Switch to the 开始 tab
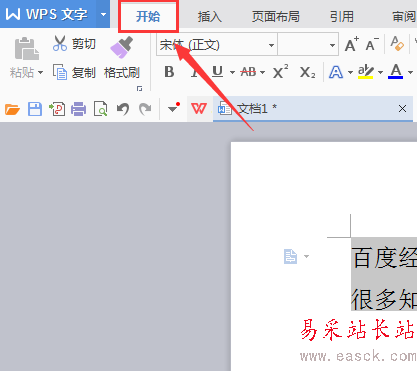 click(x=148, y=16)
